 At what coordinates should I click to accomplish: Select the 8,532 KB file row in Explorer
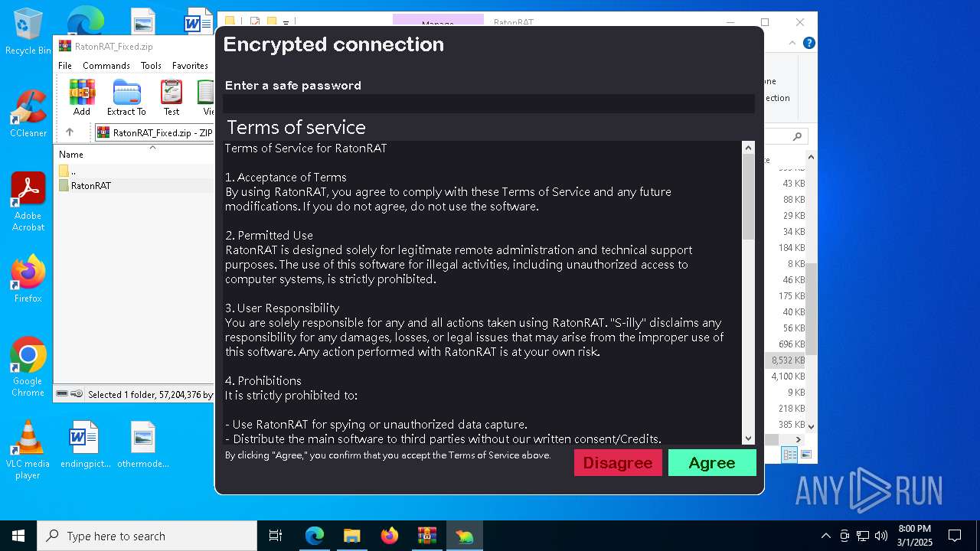[x=786, y=360]
